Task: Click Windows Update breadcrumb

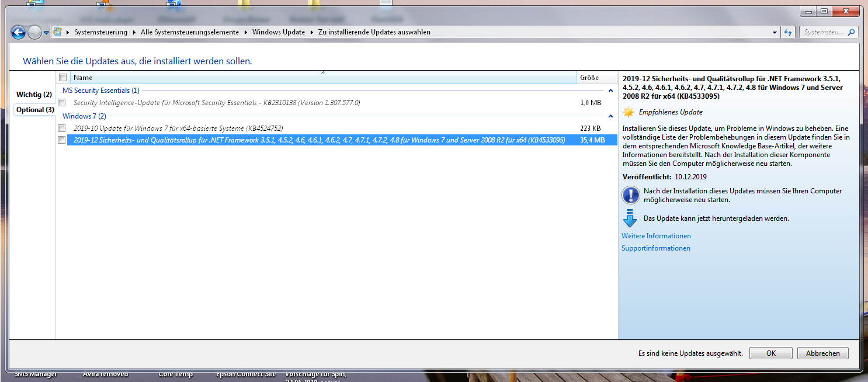Action: pos(279,32)
